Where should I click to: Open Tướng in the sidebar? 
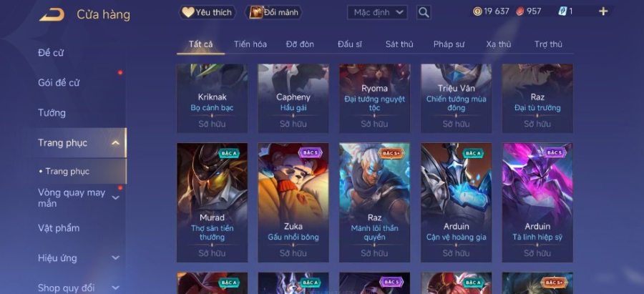pyautogui.click(x=52, y=113)
